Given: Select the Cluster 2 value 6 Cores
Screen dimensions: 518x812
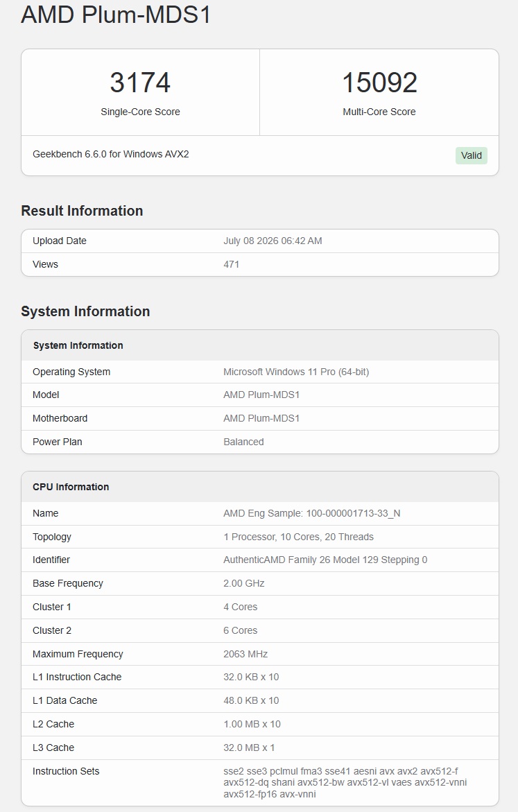Looking at the screenshot, I should coord(241,631).
